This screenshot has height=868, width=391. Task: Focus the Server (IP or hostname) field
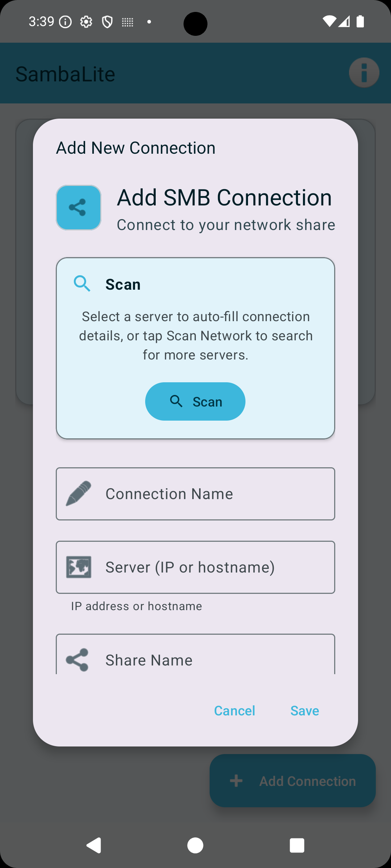pyautogui.click(x=195, y=567)
